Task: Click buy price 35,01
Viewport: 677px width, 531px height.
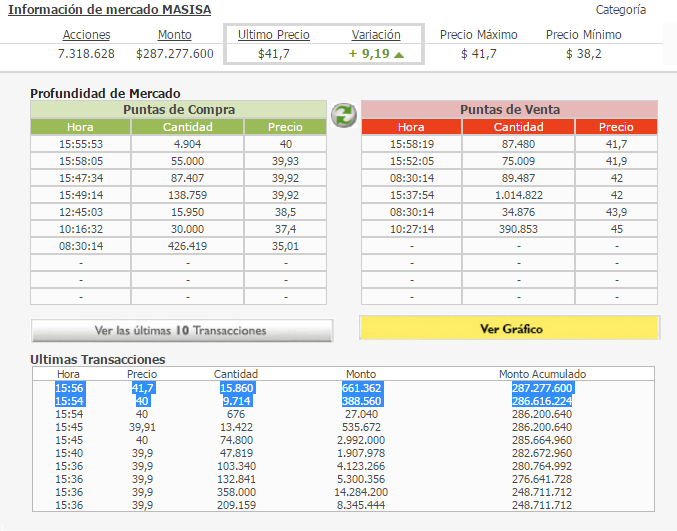Action: click(285, 246)
